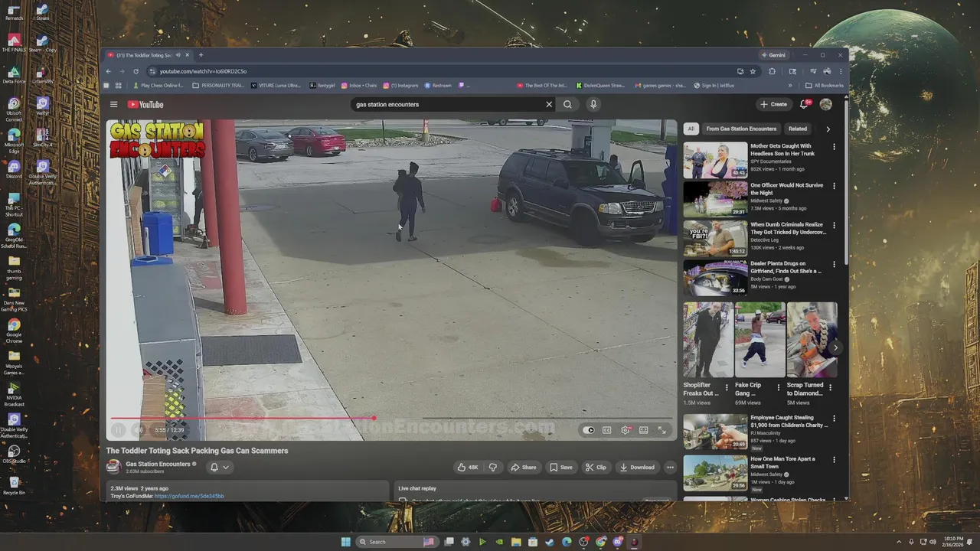Mute the video volume speaker icon
Image resolution: width=980 pixels, height=551 pixels.
[x=138, y=430]
